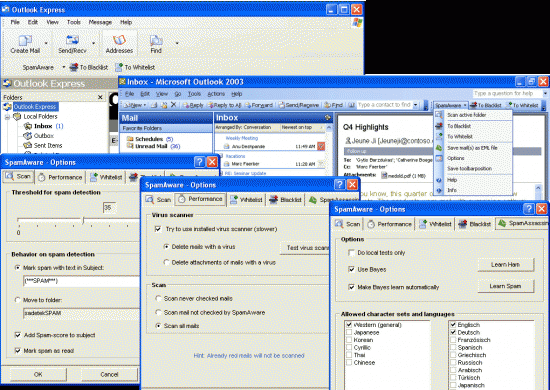Open Addresses in Outlook Express toolbar
This screenshot has width=550, height=390.
119,44
